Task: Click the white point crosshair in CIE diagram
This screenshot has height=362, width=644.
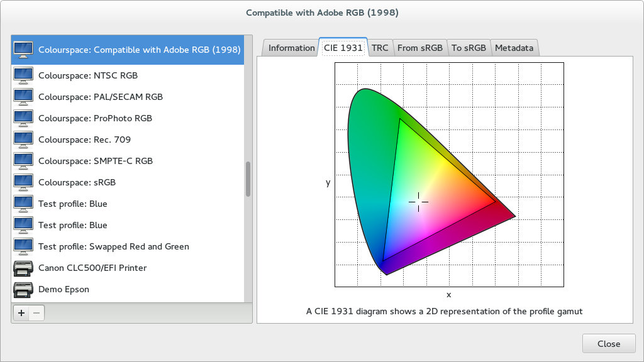Action: [x=418, y=201]
